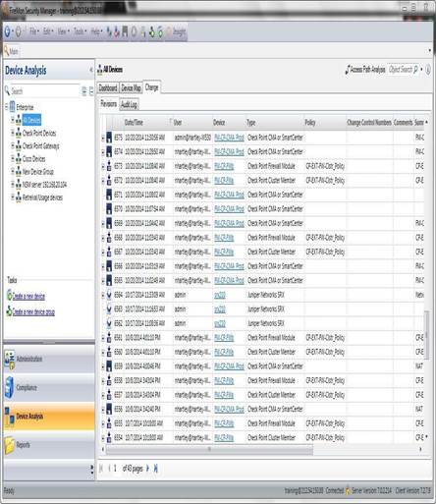Open the Device Analysis module button

tap(49, 417)
